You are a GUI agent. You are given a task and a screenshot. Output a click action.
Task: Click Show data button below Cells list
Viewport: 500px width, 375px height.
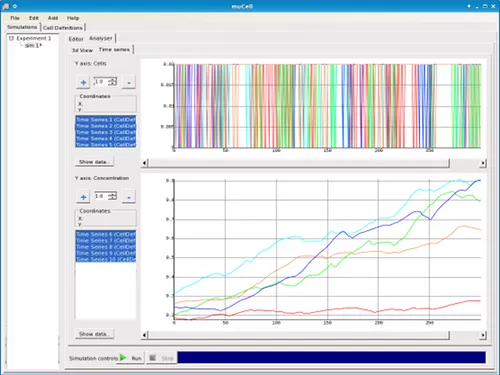[x=94, y=162]
